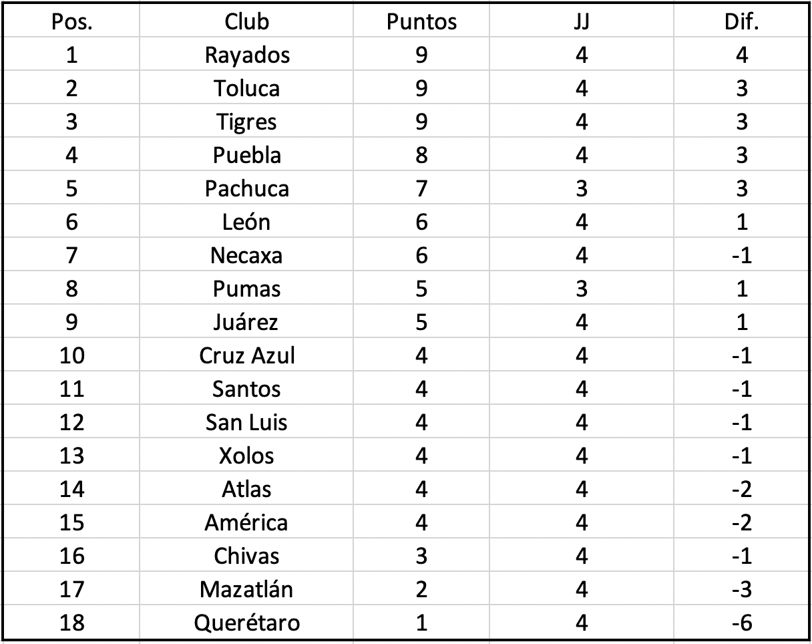Click the Toluca cell
This screenshot has width=812, height=644.
(x=246, y=88)
